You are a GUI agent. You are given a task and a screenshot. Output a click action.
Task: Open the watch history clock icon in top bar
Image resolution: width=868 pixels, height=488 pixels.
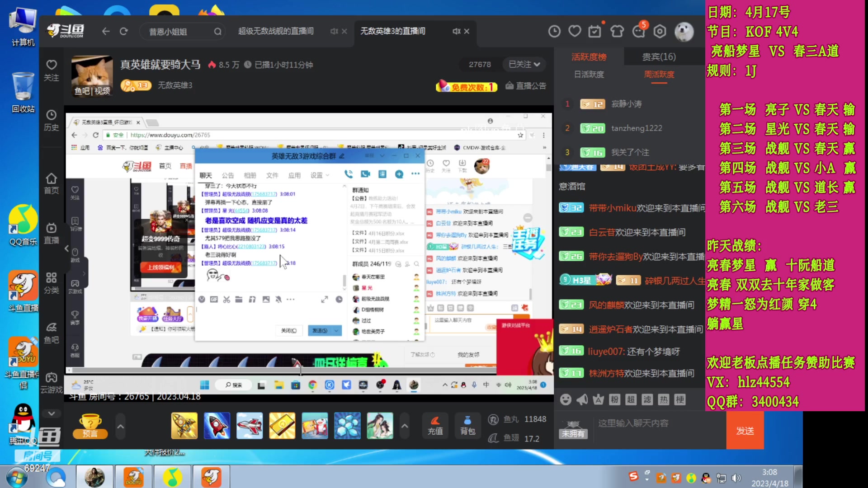coord(554,31)
